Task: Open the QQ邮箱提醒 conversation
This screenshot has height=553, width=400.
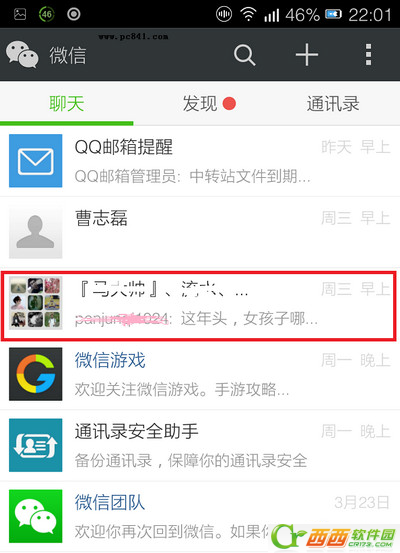Action: pyautogui.click(x=200, y=161)
